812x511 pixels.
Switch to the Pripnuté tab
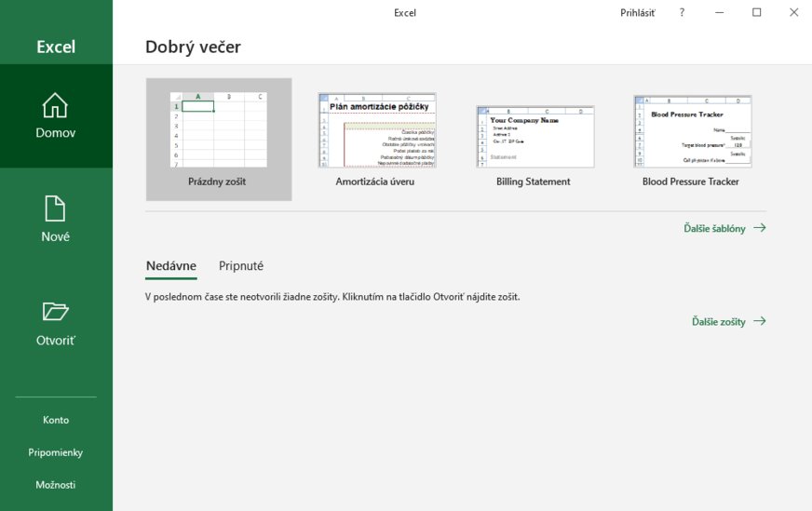tap(241, 266)
